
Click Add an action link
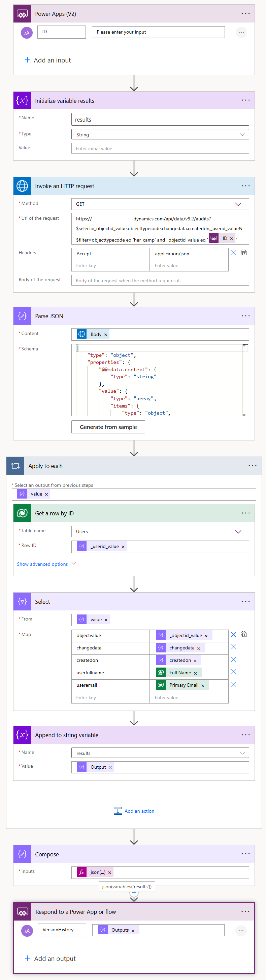pyautogui.click(x=134, y=811)
